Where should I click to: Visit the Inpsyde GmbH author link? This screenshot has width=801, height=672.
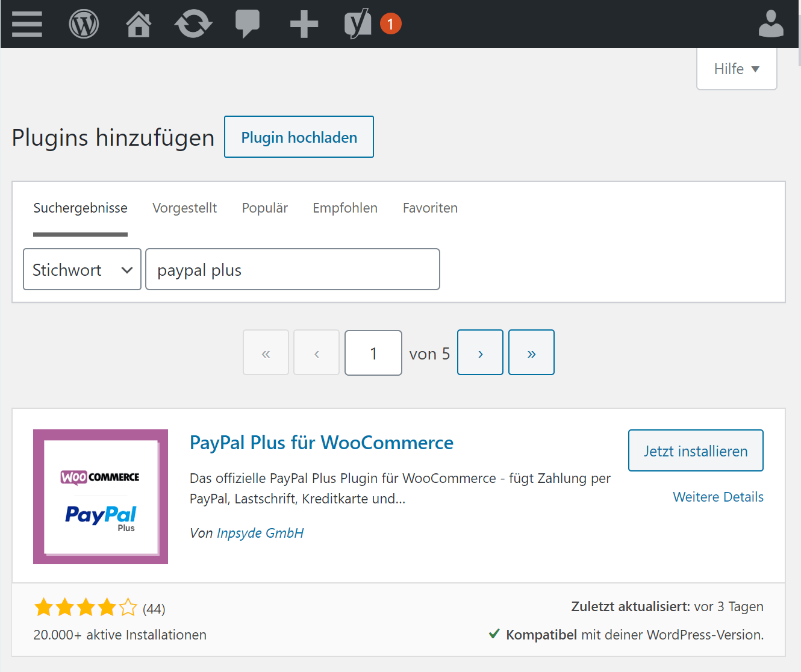click(260, 533)
